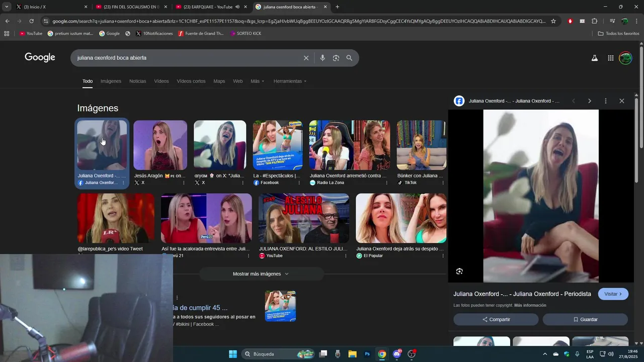Open options menu for TikTok image result

[443, 183]
